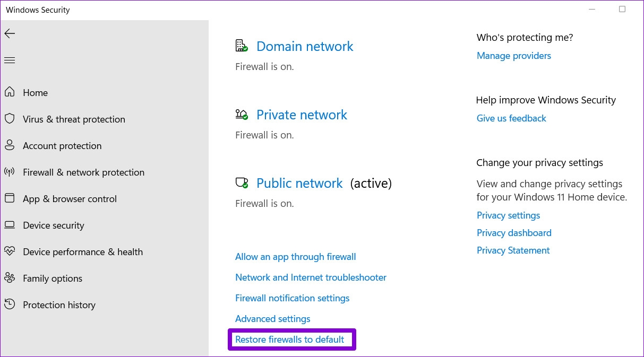The width and height of the screenshot is (644, 357).
Task: Click "Change your privacy settings" heading
Action: (x=539, y=162)
